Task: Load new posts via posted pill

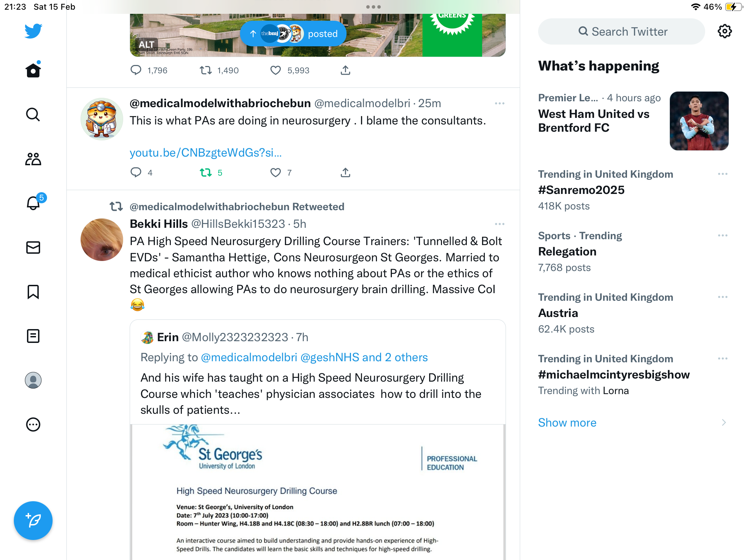Action: 293,34
